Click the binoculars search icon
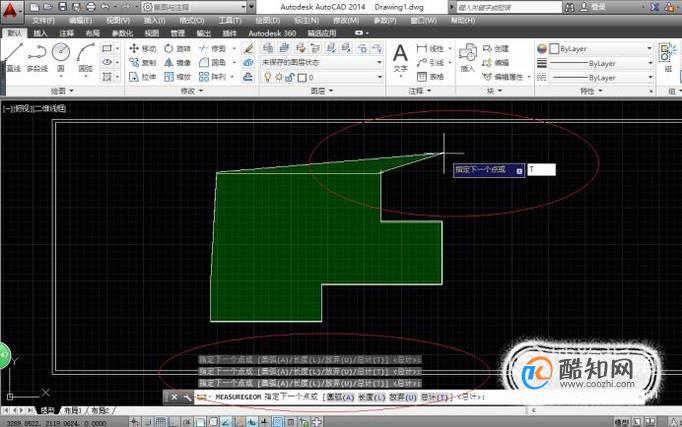This screenshot has width=682, height=427. (569, 7)
